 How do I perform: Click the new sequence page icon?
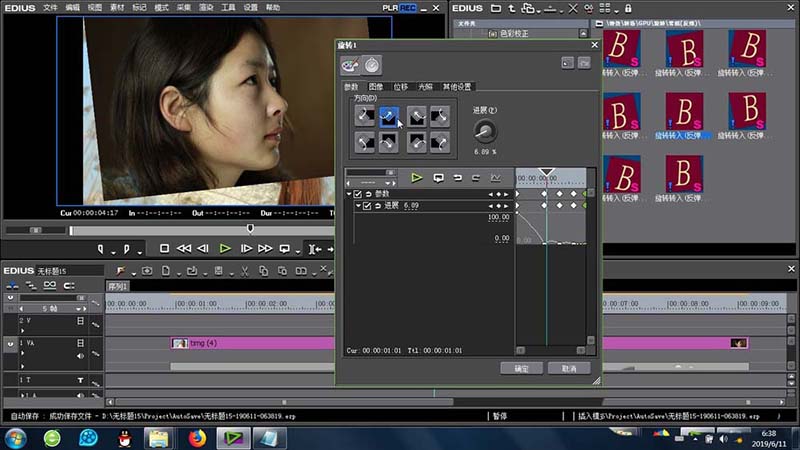pos(166,271)
